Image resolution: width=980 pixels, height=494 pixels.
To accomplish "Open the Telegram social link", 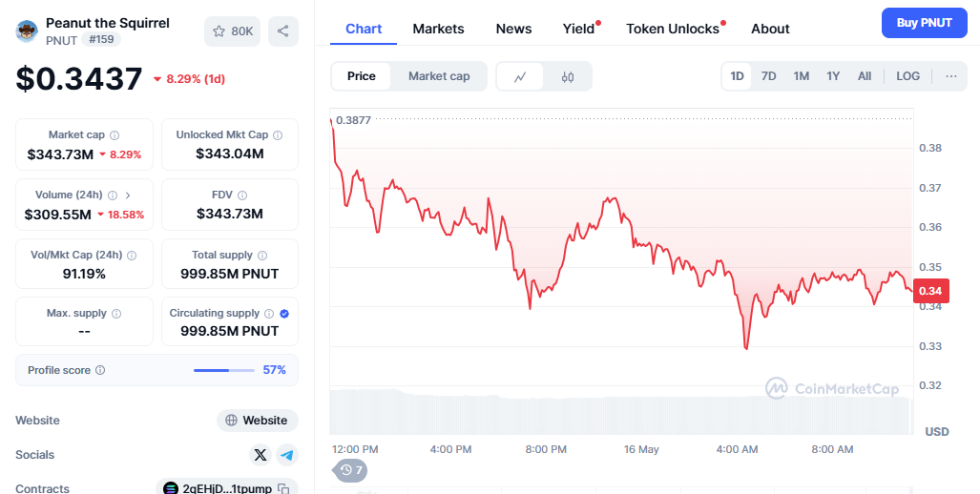I will pyautogui.click(x=287, y=455).
